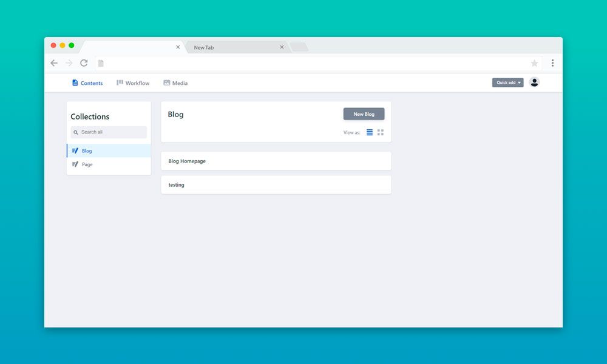607x364 pixels.
Task: Click the Contents document icon
Action: tap(75, 83)
